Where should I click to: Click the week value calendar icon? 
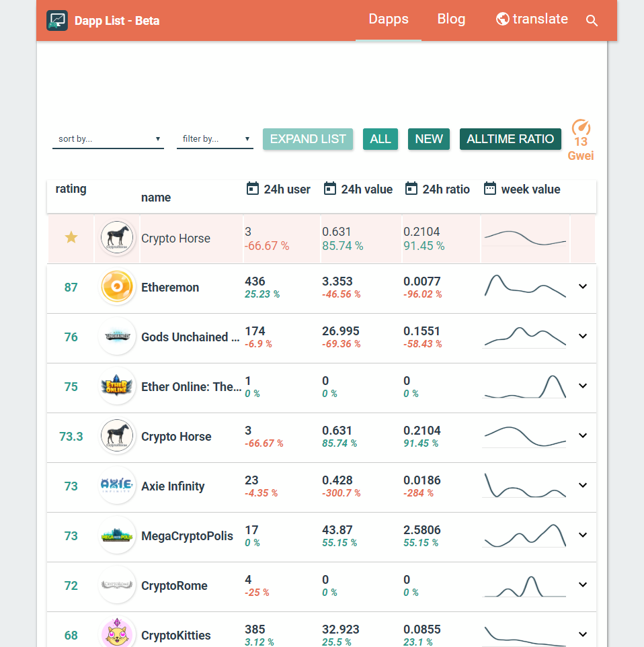pos(489,189)
